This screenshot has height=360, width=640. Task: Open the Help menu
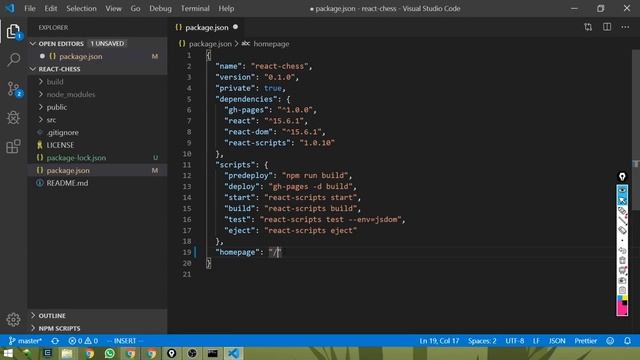coord(226,8)
